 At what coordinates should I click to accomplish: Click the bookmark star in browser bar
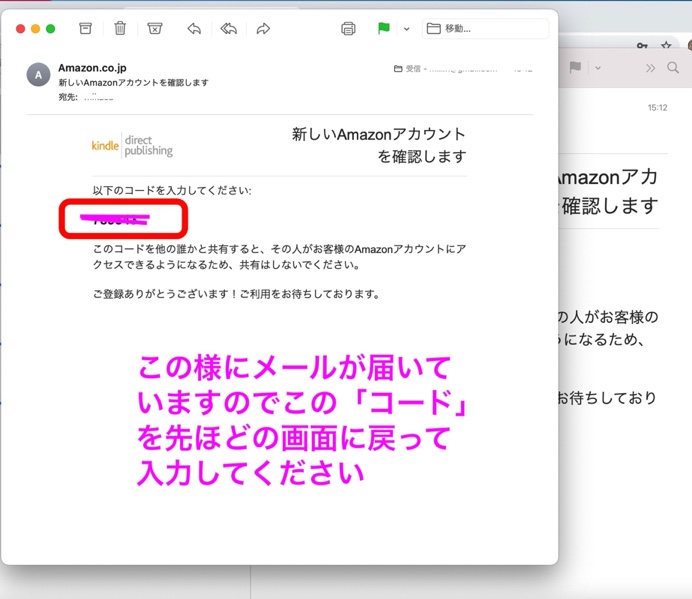tap(666, 46)
